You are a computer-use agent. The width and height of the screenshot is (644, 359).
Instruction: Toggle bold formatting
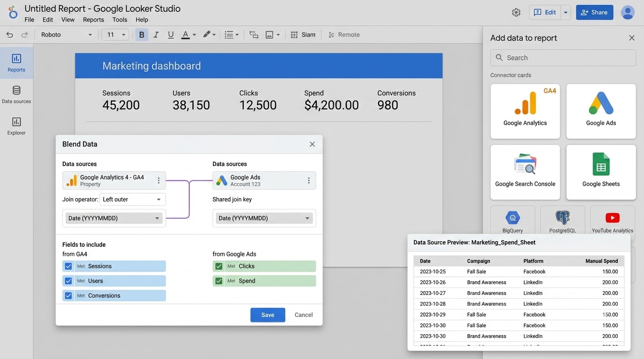pyautogui.click(x=142, y=35)
